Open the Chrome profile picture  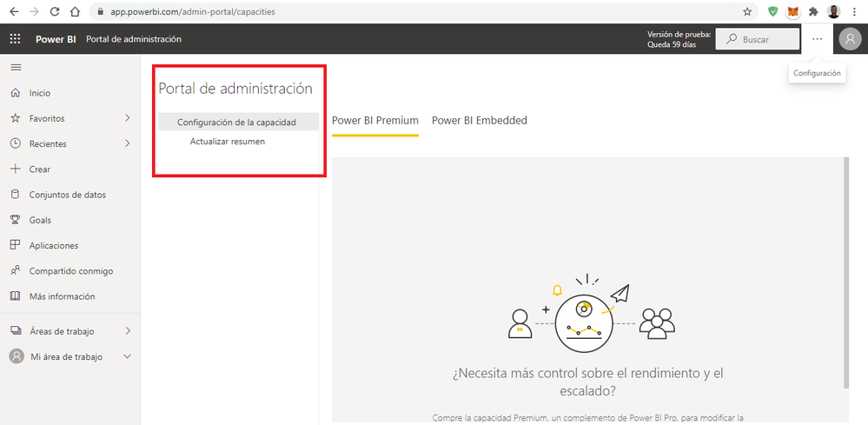pos(833,11)
